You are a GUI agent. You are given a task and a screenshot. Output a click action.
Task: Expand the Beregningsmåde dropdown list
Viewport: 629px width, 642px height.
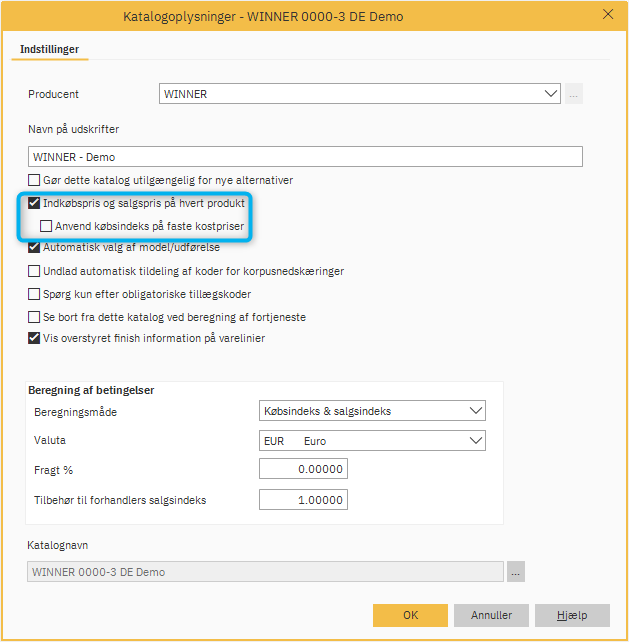[x=371, y=411]
